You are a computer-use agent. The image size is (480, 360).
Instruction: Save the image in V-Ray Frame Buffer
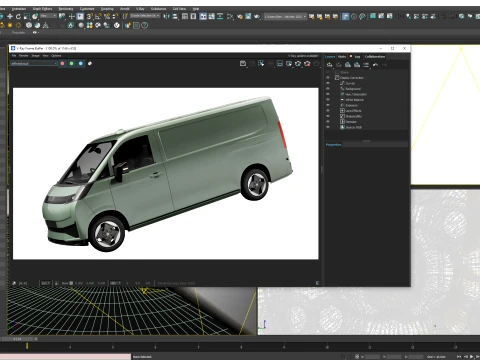[243, 63]
